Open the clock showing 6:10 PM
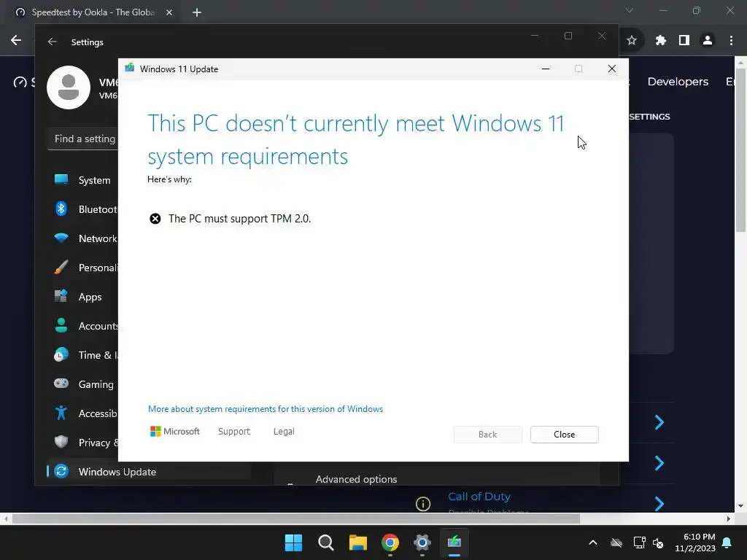 tap(695, 542)
